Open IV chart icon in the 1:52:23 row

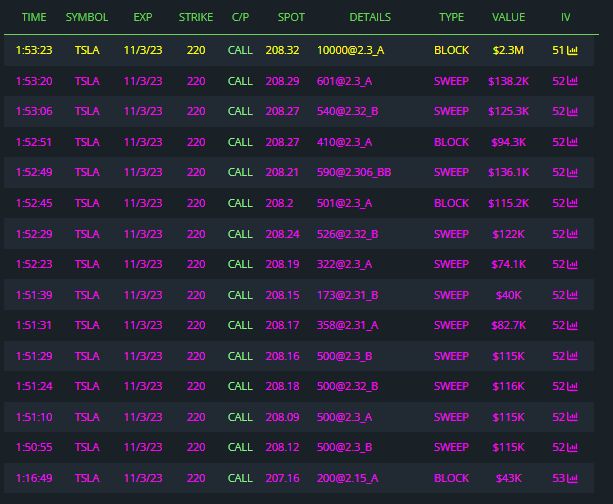572,264
